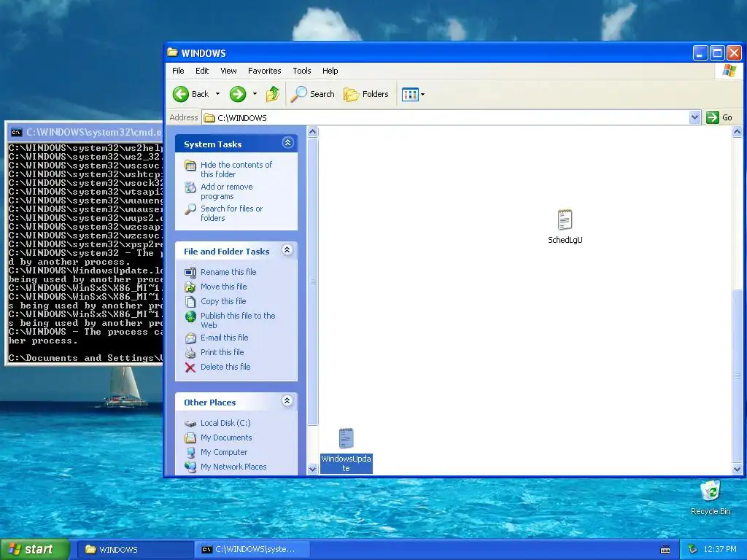The width and height of the screenshot is (747, 560).
Task: Select the SchedLgU file icon
Action: (565, 219)
